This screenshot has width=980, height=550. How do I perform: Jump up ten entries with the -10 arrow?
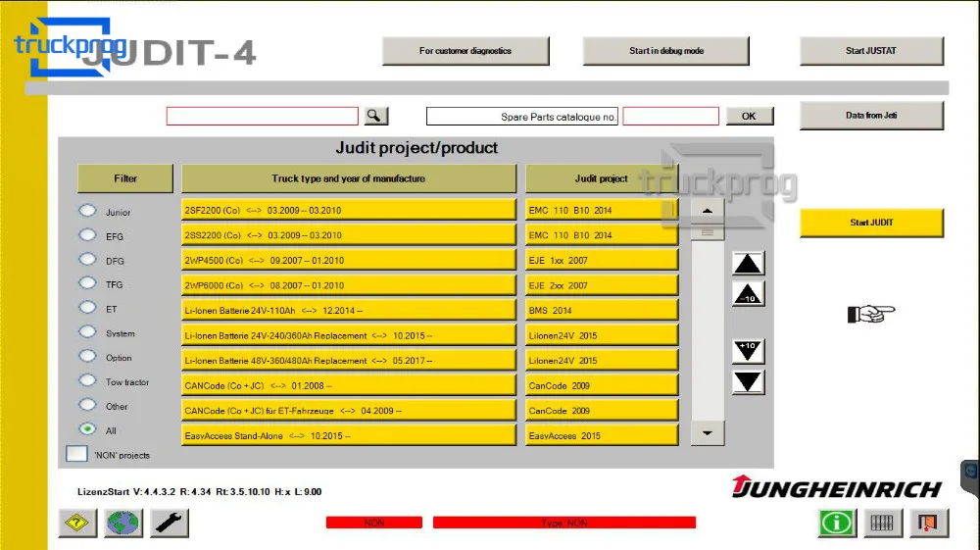pyautogui.click(x=748, y=294)
